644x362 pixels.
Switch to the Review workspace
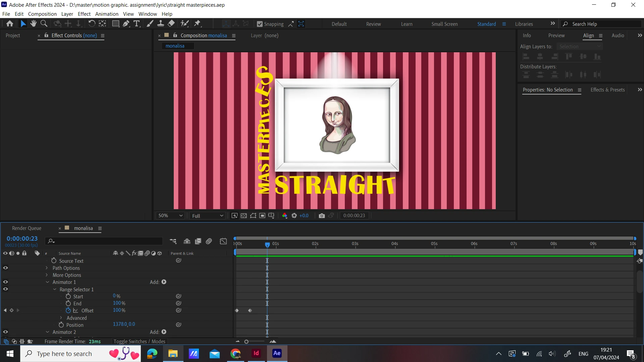click(x=373, y=24)
